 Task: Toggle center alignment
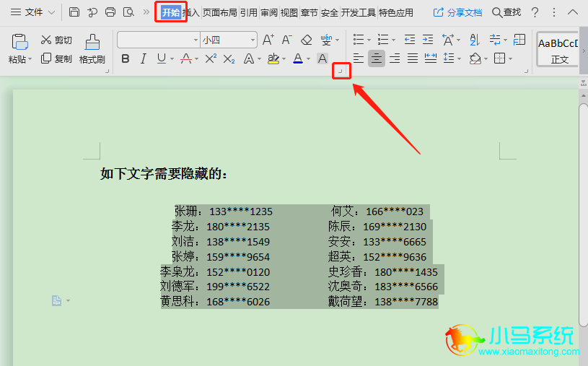tap(377, 58)
